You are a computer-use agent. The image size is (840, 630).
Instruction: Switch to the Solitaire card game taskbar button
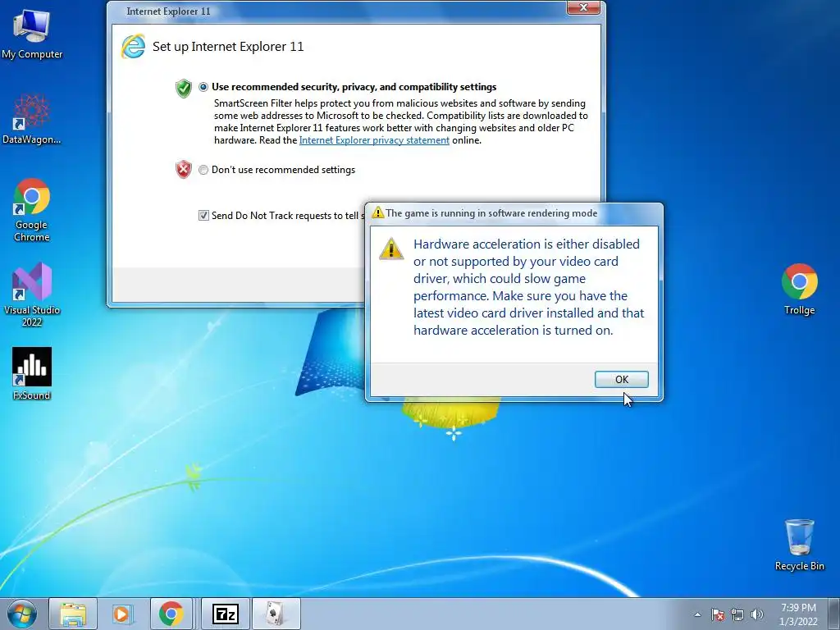point(276,614)
